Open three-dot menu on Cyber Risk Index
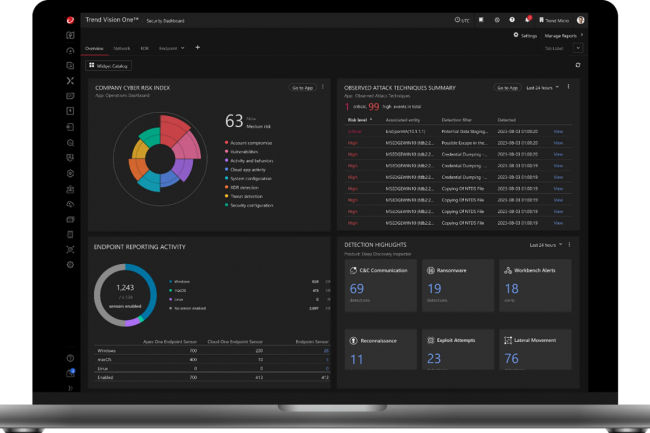The width and height of the screenshot is (650, 433). (x=323, y=88)
